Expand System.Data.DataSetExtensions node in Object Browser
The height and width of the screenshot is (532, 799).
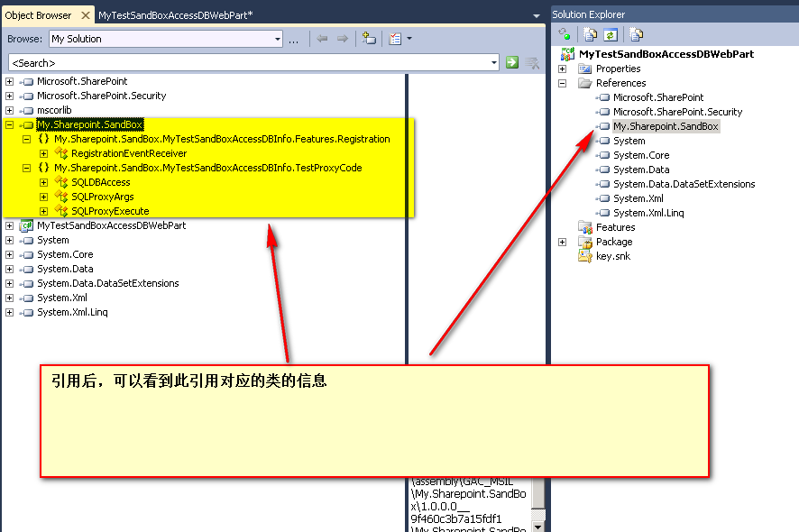[9, 283]
